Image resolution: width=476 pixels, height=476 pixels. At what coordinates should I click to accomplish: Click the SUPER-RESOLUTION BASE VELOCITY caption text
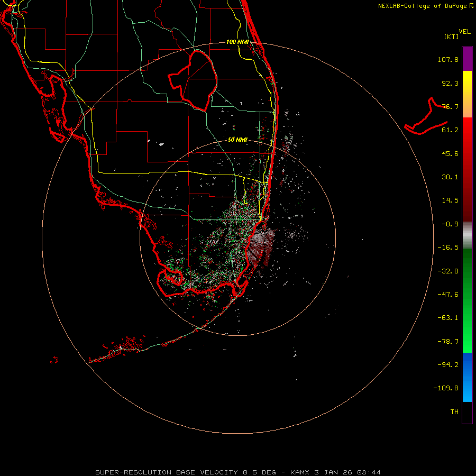coord(167,472)
